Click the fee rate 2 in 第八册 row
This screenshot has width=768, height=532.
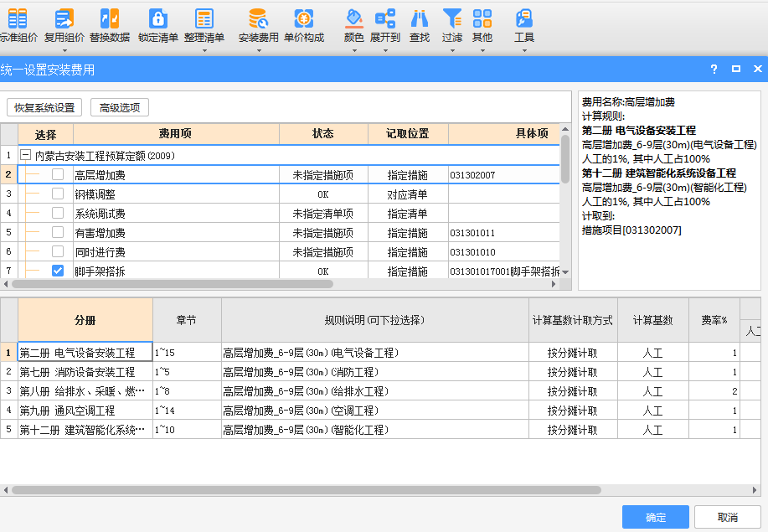[x=714, y=391]
